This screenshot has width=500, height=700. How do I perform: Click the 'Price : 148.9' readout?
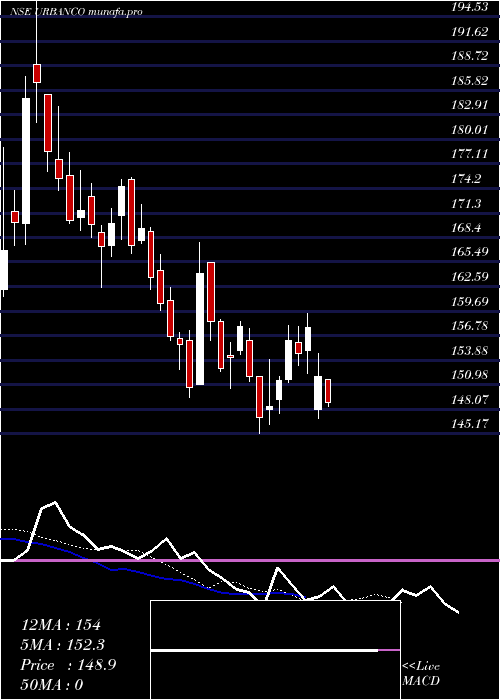[68, 665]
